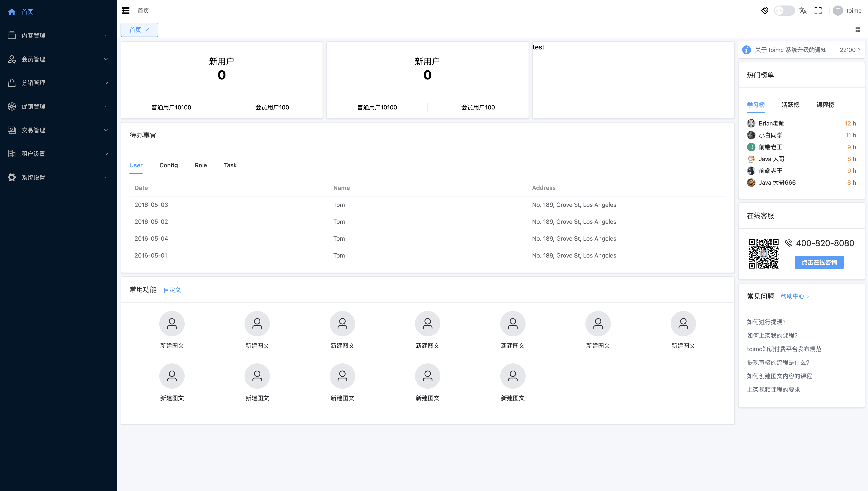Click the language translation icon
The width and height of the screenshot is (868, 491).
803,10
